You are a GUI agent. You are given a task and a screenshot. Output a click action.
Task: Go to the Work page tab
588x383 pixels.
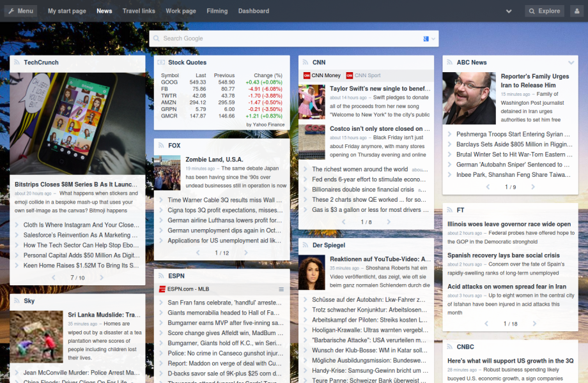coord(181,11)
